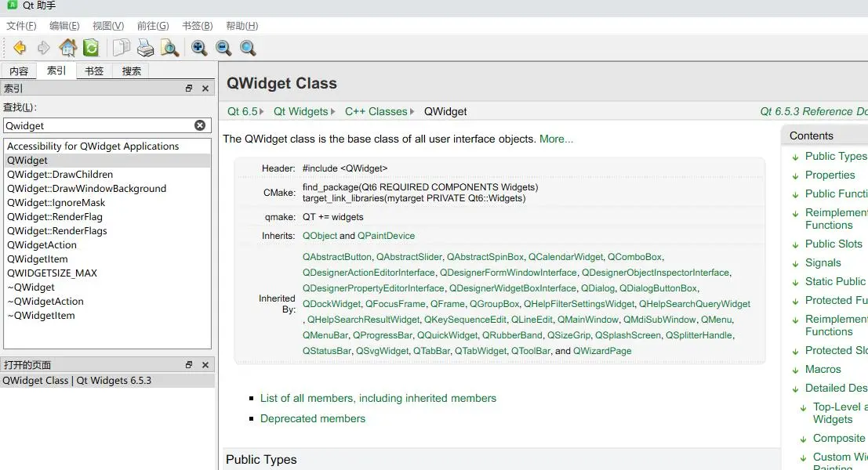868x470 pixels.
Task: Clear the Qwidget index search text
Action: (200, 125)
